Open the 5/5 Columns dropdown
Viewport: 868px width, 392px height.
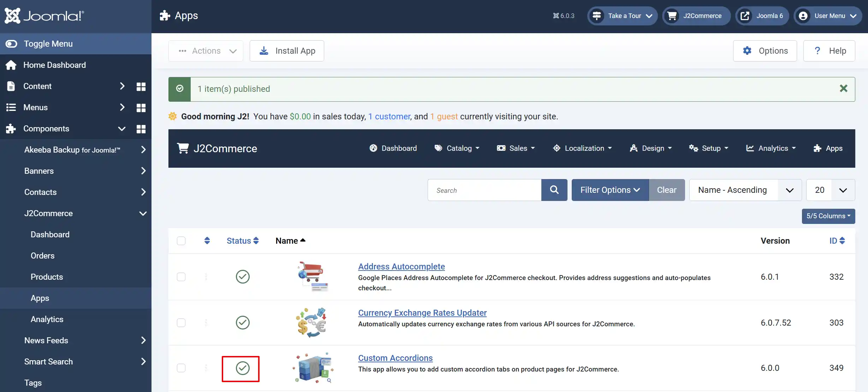tap(828, 216)
